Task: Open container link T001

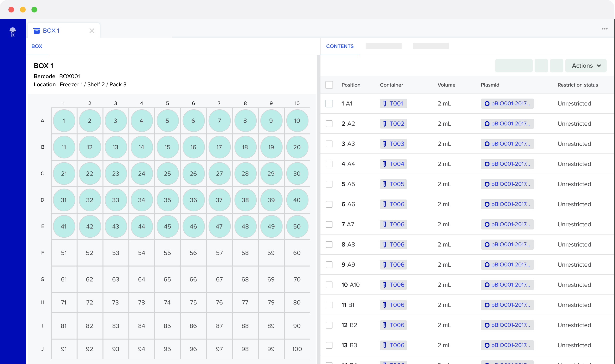Action: pos(393,104)
